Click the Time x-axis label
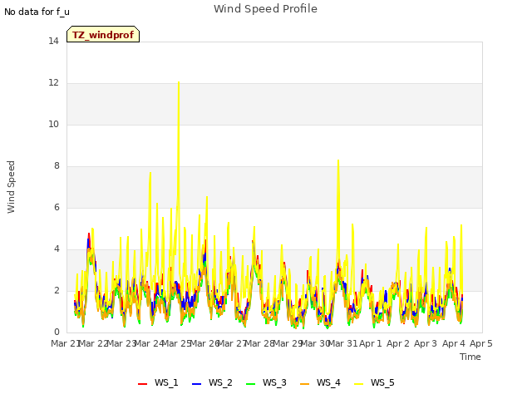 pos(470,357)
